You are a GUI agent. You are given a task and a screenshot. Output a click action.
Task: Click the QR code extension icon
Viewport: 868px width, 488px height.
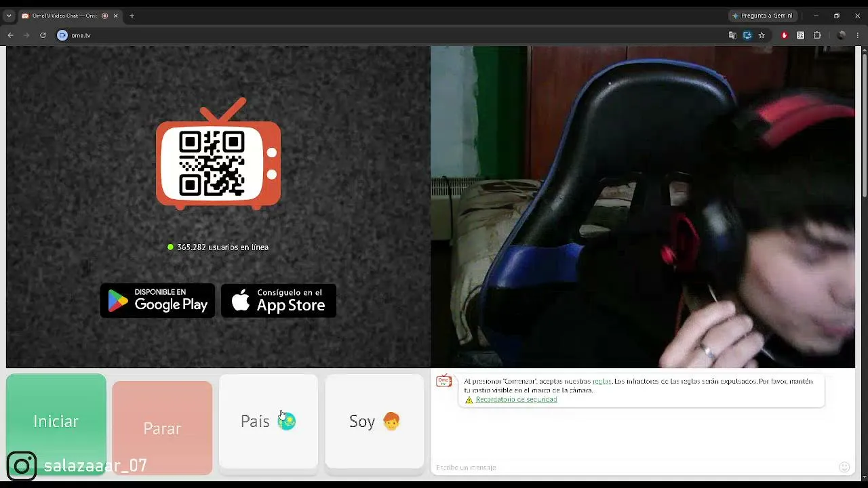pyautogui.click(x=801, y=35)
